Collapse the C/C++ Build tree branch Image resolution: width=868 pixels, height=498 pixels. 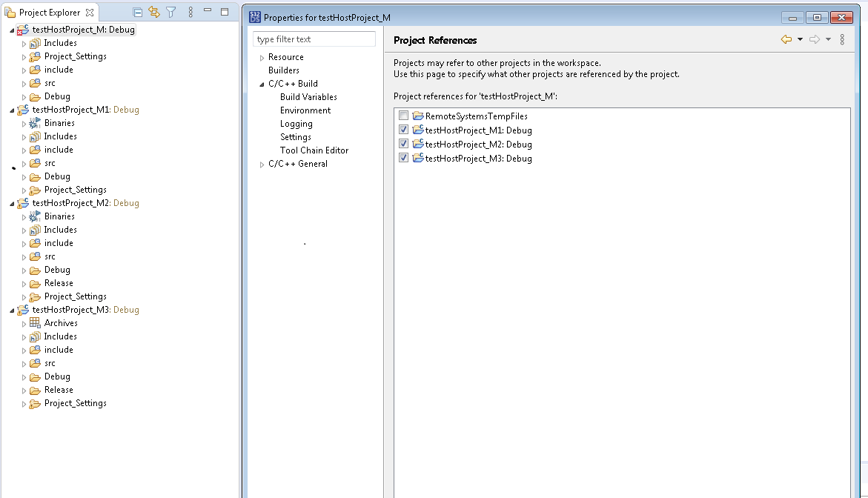[261, 84]
